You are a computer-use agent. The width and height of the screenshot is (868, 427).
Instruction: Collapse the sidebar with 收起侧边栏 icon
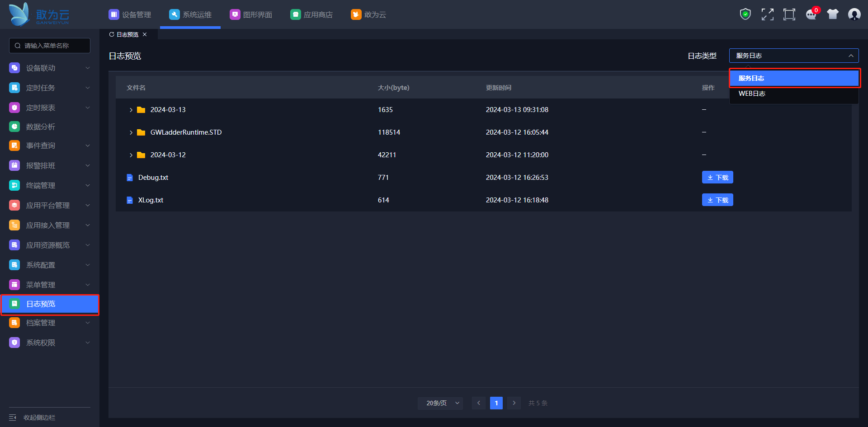13,418
